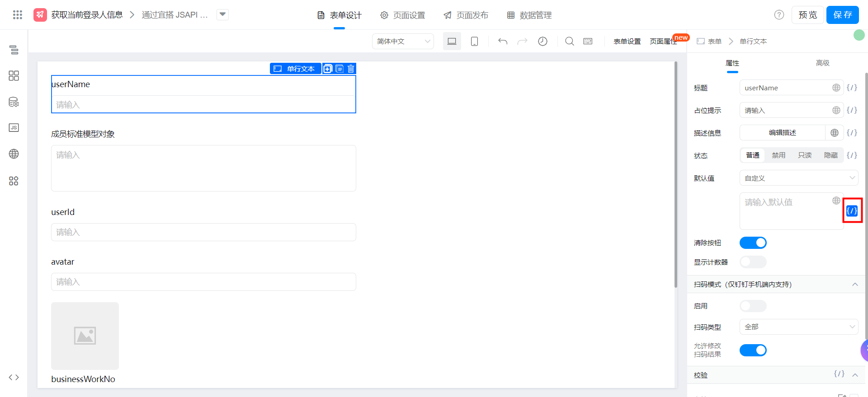Open the search magnifier icon

pyautogui.click(x=570, y=41)
